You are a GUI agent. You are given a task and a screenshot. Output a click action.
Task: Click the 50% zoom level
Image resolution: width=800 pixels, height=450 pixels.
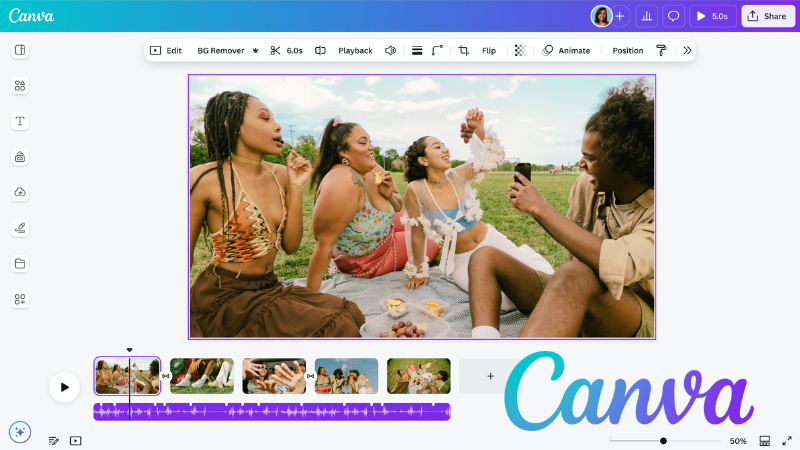coord(738,441)
